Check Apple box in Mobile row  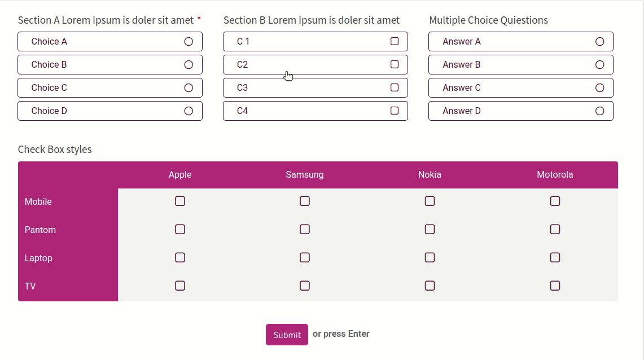point(180,201)
